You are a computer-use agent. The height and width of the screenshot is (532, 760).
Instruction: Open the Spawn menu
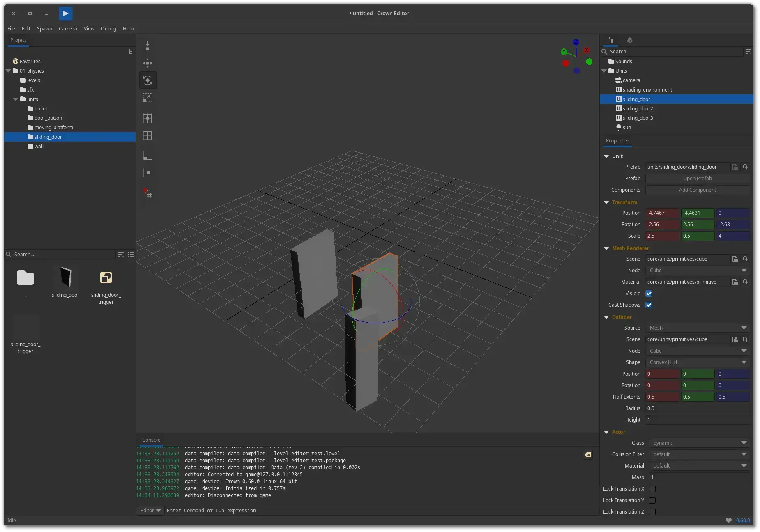(x=44, y=29)
